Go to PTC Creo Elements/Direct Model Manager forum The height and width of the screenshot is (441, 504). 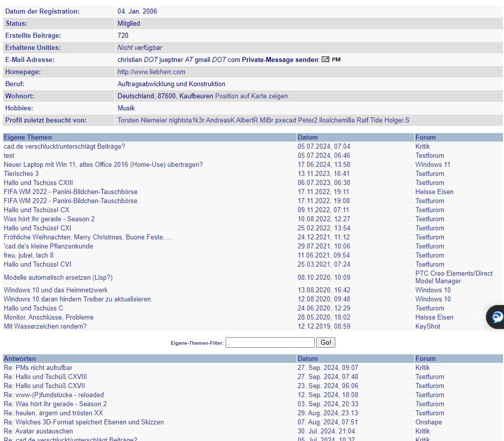pyautogui.click(x=454, y=277)
